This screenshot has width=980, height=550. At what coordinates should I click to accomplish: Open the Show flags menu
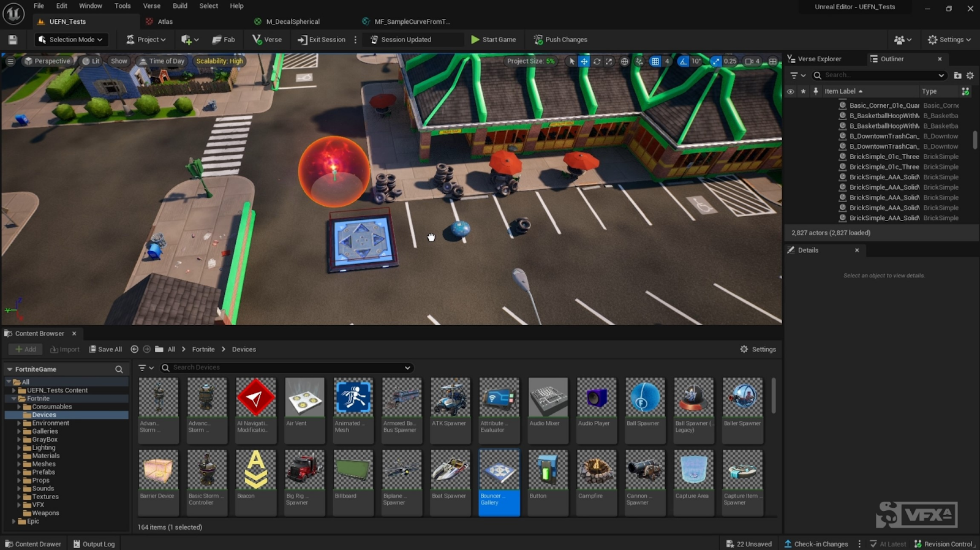pos(119,61)
